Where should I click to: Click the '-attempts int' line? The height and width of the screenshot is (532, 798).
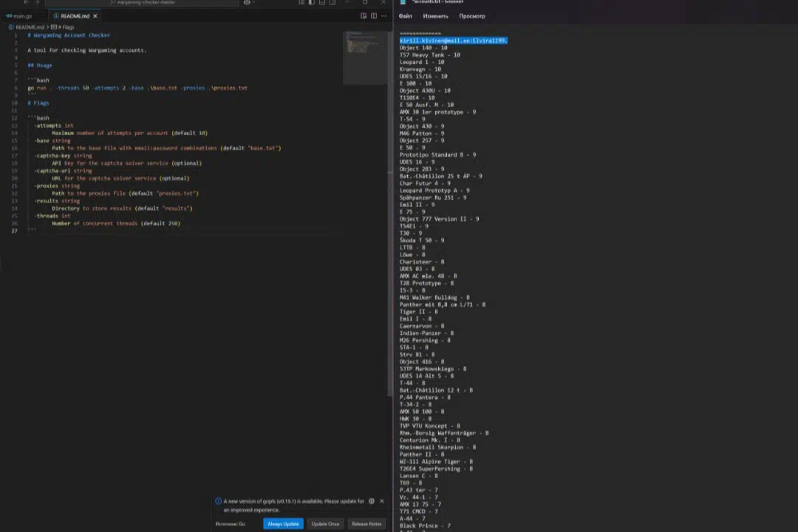coord(54,125)
